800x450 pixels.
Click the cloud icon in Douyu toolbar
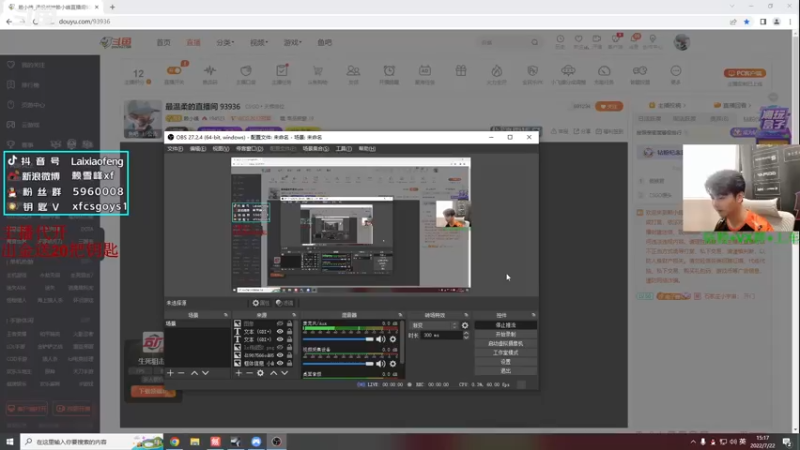[x=568, y=70]
